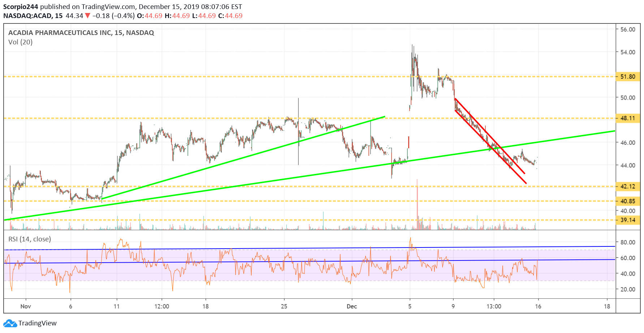Click the 40.85 price level label
Image resolution: width=644 pixels, height=333 pixels.
pos(628,201)
